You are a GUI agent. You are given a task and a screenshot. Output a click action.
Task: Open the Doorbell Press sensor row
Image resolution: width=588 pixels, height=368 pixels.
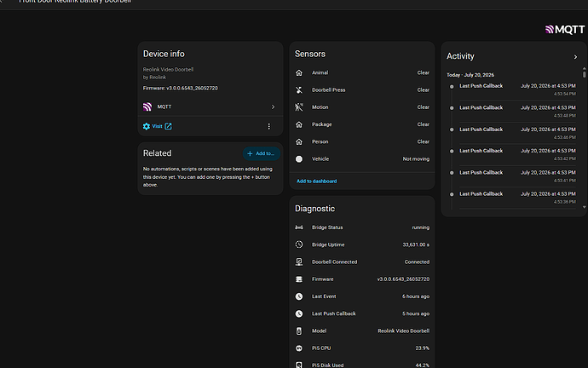(x=362, y=90)
